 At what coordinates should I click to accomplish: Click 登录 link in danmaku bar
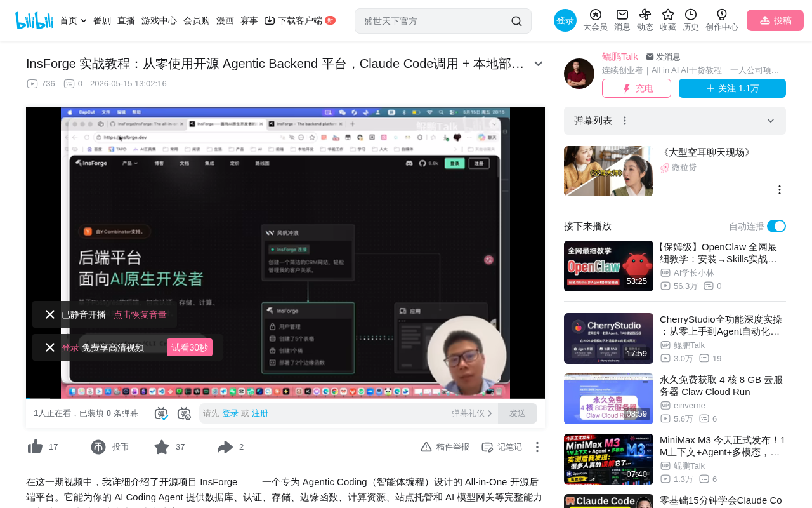230,413
